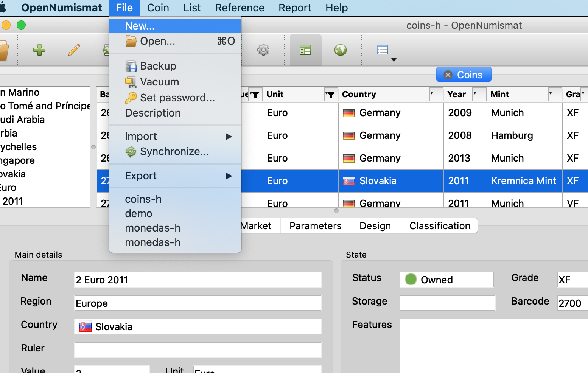Viewport: 588px width, 373px height.
Task: Click the Vacuum icon in File menu
Action: (x=131, y=82)
